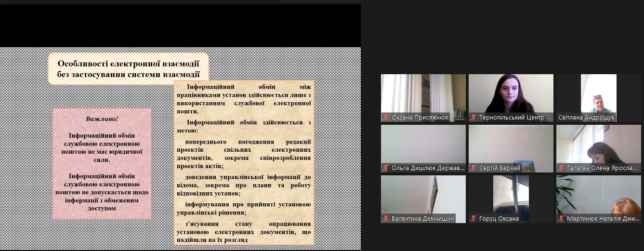Select Світлана Андрощук's video tile
This screenshot has height=251, width=644.
point(599,98)
